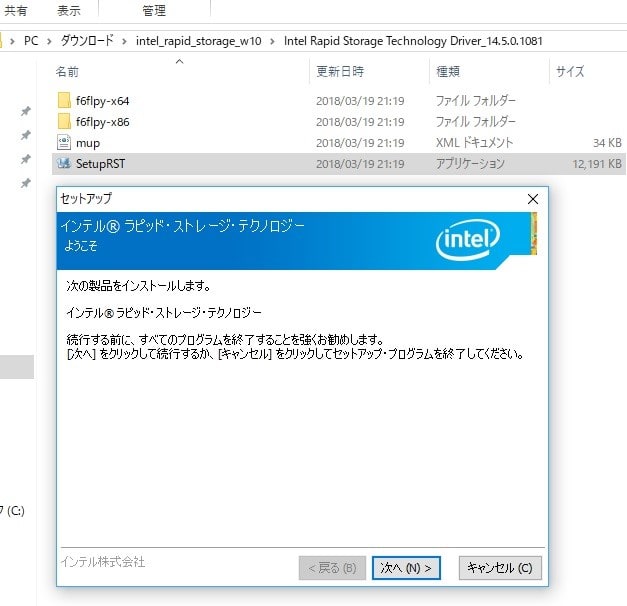Expand chevron after intel_rapid_storage_w10 breadcrumb
Image resolution: width=627 pixels, height=606 pixels.
tap(272, 41)
